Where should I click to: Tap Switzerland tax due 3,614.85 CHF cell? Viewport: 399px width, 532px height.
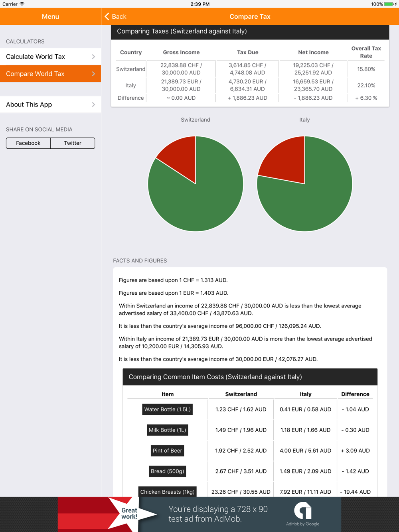[247, 69]
